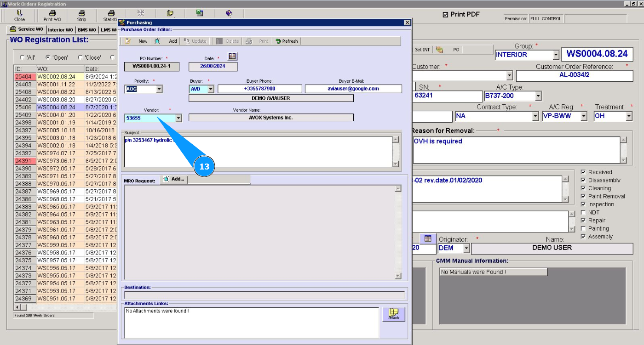Click the Attach button for attachment links
This screenshot has height=345, width=644.
(394, 314)
